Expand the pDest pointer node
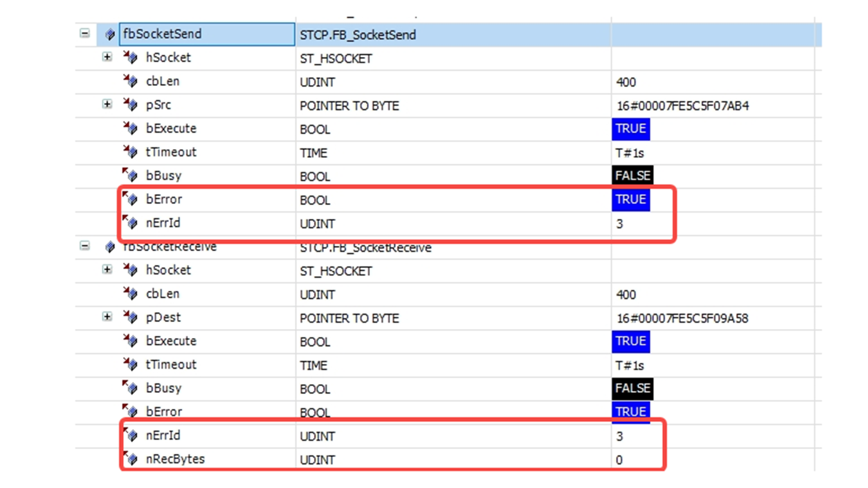 pos(107,317)
